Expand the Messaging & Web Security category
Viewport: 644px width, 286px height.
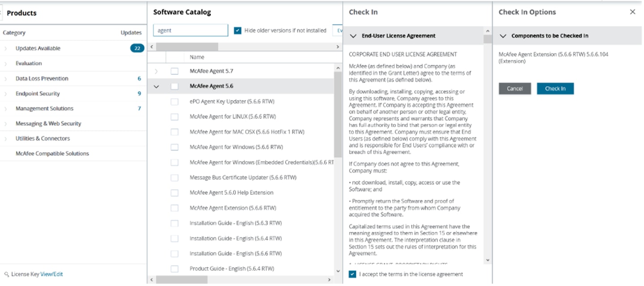click(6, 124)
